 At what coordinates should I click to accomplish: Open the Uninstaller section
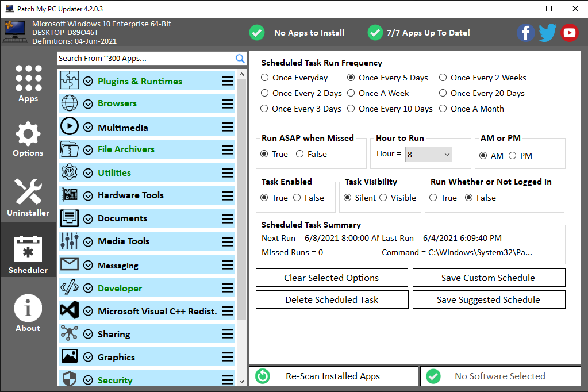(28, 198)
